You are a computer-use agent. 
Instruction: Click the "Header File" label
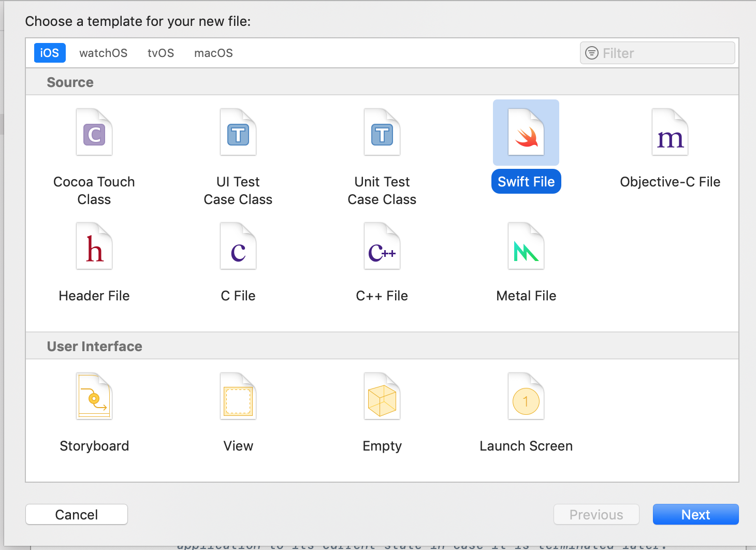[94, 296]
